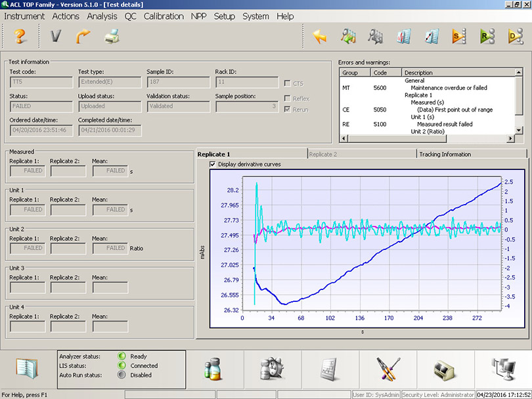Print the test details with printer icon

pos(112,36)
